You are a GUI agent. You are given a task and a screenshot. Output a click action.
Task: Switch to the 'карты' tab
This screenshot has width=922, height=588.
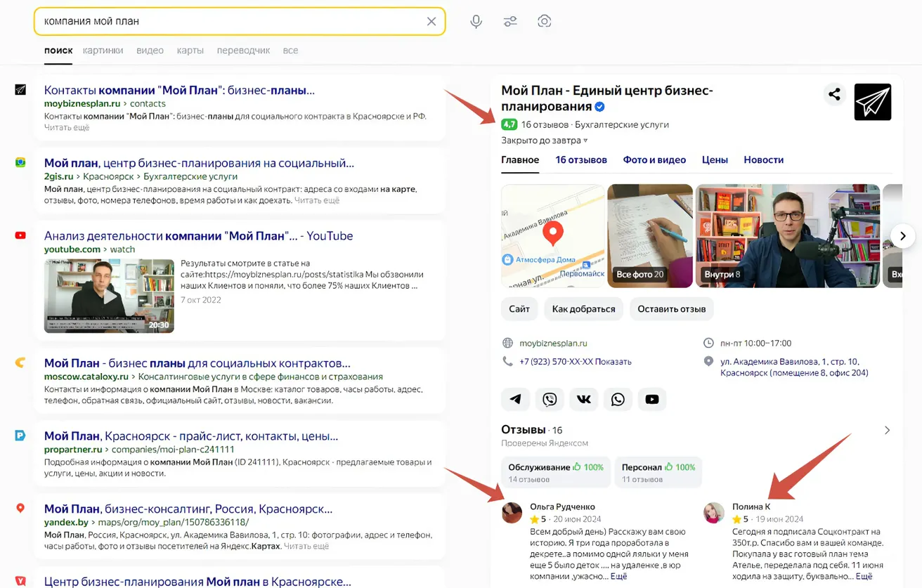click(x=190, y=51)
